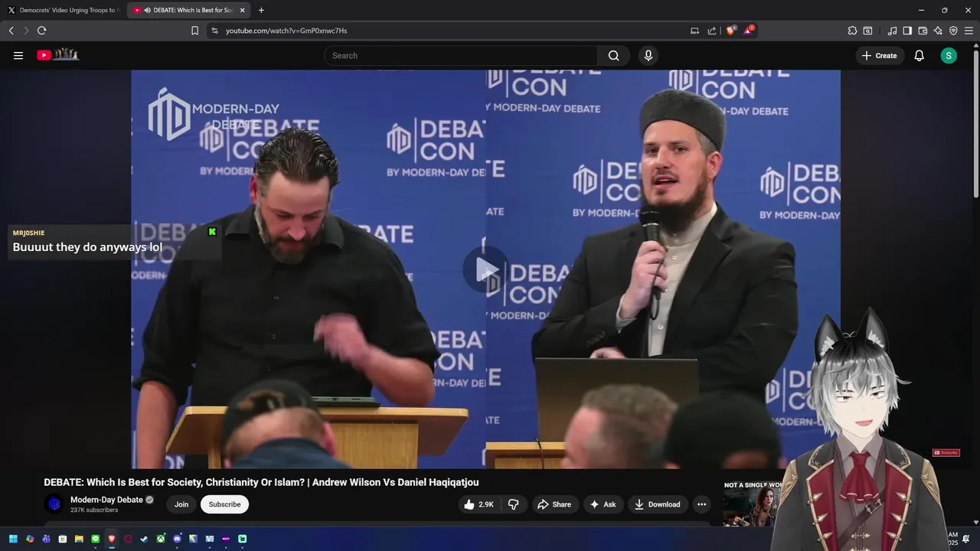Click Brave Shields lion icon
Image resolution: width=980 pixels, height=551 pixels.
(x=730, y=31)
